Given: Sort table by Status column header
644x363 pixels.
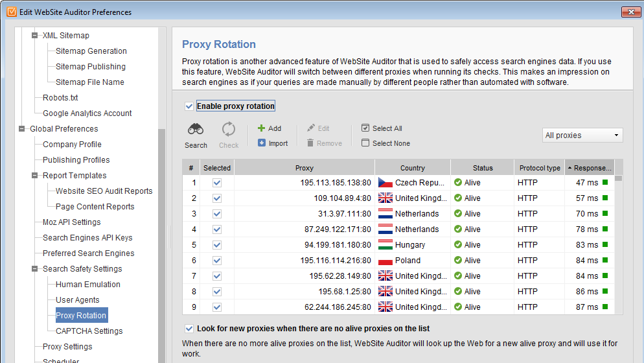Looking at the screenshot, I should pos(482,168).
